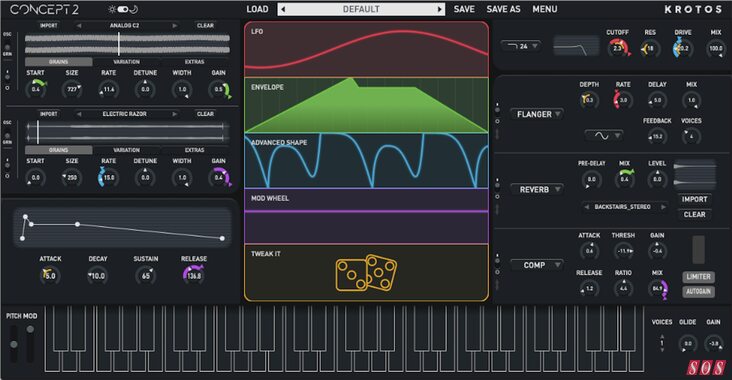This screenshot has width=732, height=380.
Task: Select next sample after ELECTRIC RAZOR
Action: tap(175, 114)
